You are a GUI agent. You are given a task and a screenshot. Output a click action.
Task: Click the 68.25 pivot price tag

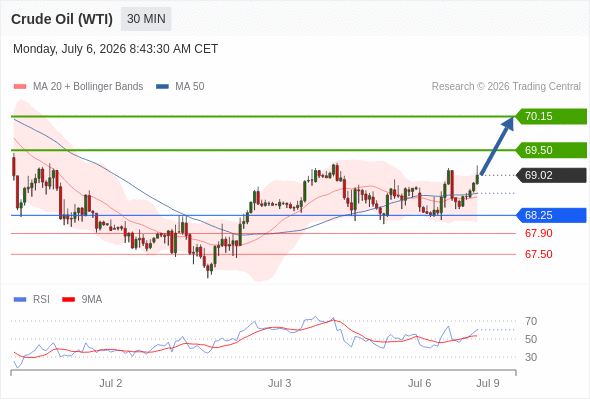[x=551, y=215]
